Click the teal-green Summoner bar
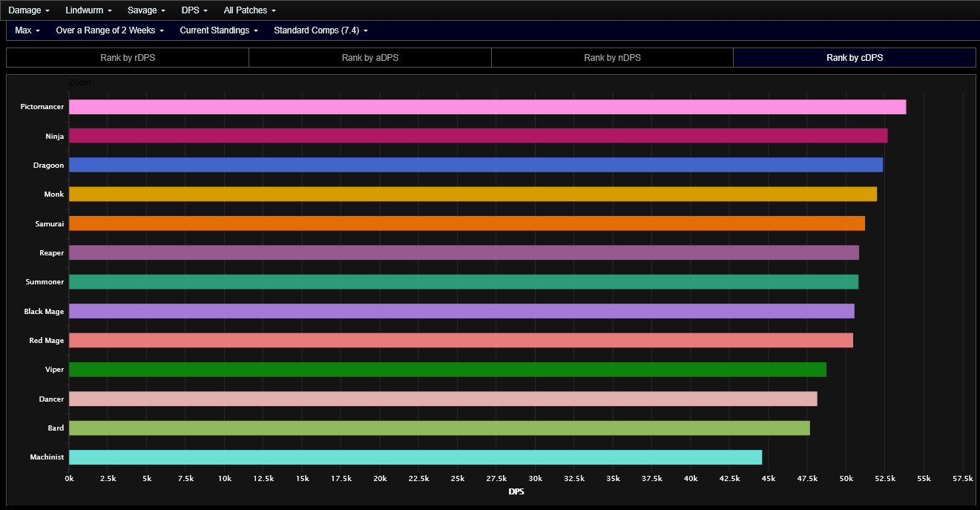Viewport: 980px width, 510px height. coord(464,282)
